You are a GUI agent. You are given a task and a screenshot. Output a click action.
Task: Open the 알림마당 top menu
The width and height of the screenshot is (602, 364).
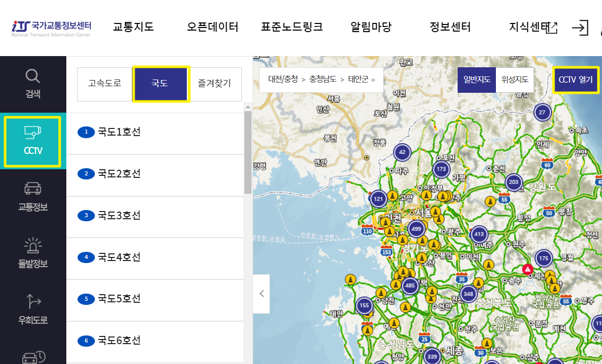[x=371, y=27]
